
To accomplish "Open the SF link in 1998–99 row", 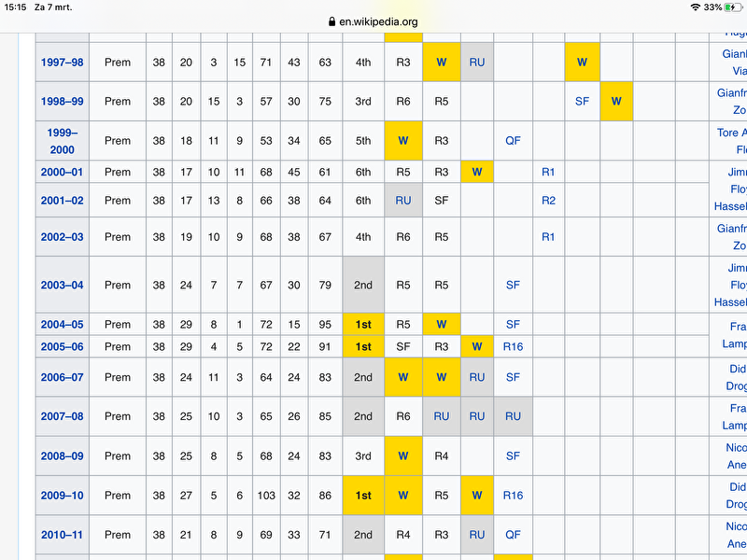I will pos(582,101).
